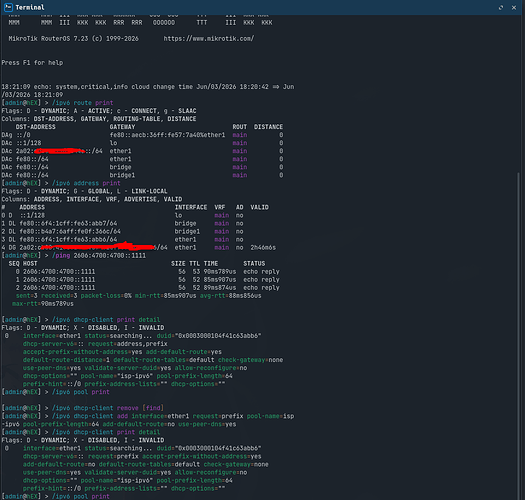Click gateway 'fe80::aecb:36ff:fe57:7a40%ether1'
Viewport: 525px width, 500px height.
(167, 135)
